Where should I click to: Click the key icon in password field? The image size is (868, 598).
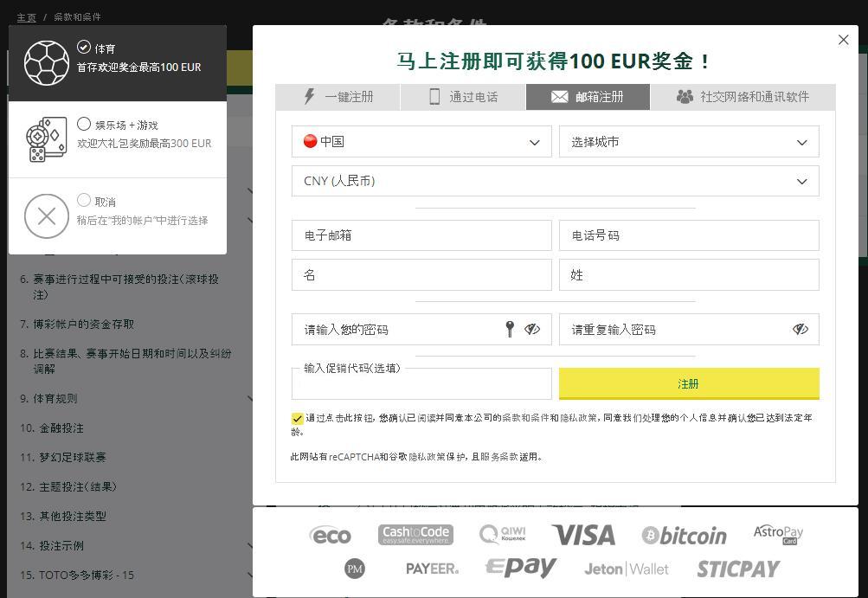[510, 329]
